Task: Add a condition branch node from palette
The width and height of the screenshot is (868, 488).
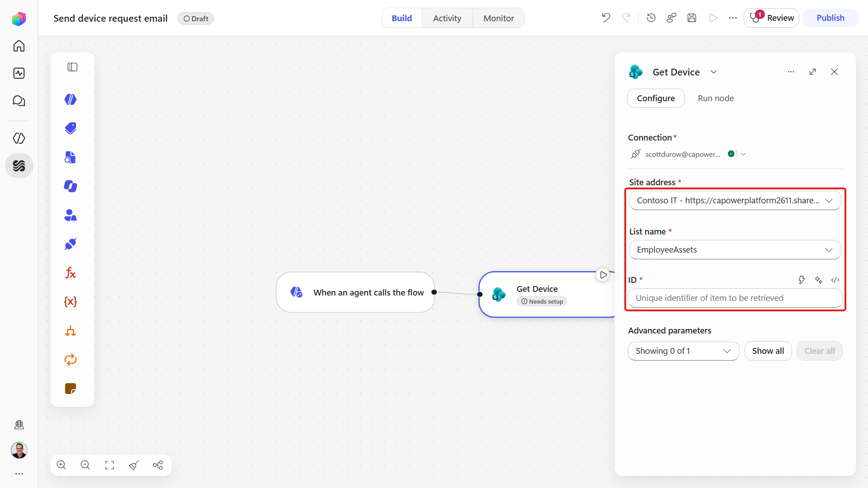Action: 71,331
